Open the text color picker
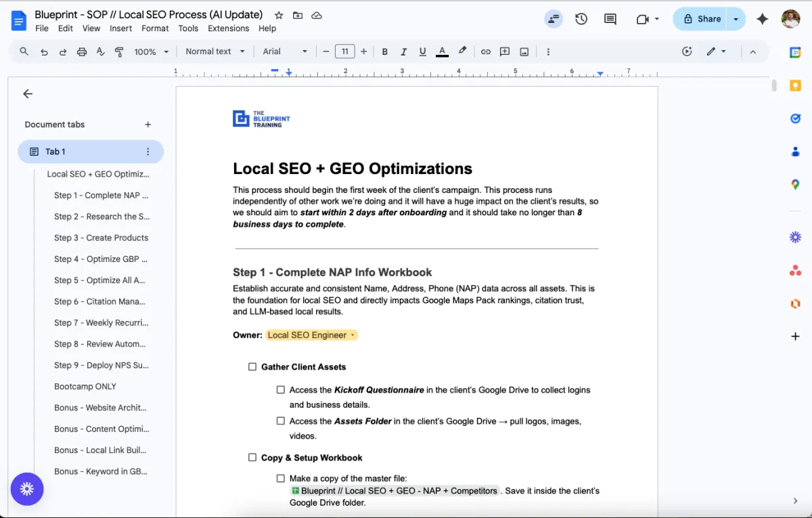 click(442, 51)
